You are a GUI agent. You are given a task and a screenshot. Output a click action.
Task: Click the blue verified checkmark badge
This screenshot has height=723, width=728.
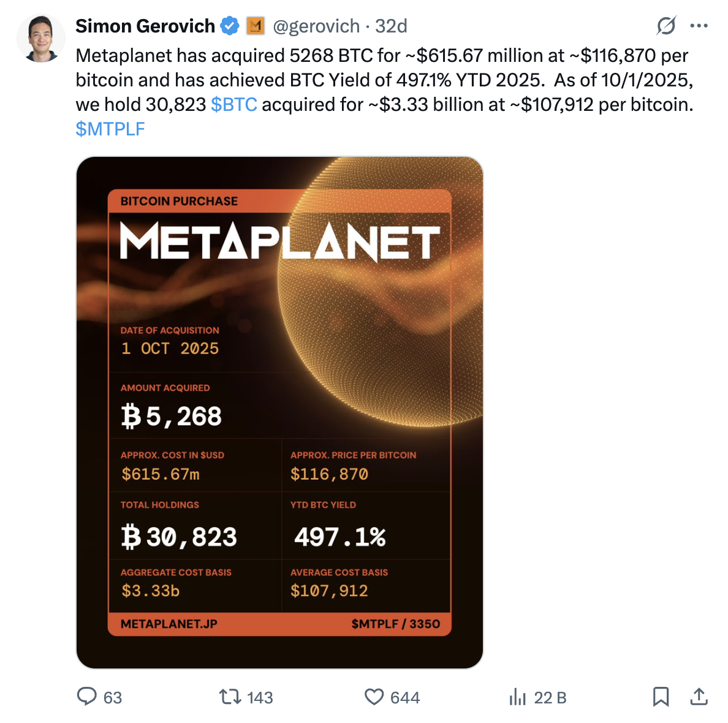coord(230,26)
